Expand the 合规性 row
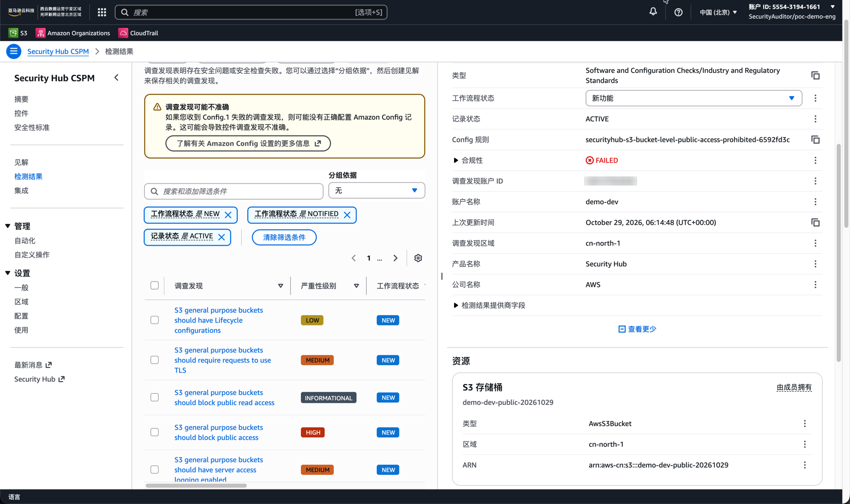Image resolution: width=850 pixels, height=504 pixels. tap(456, 160)
